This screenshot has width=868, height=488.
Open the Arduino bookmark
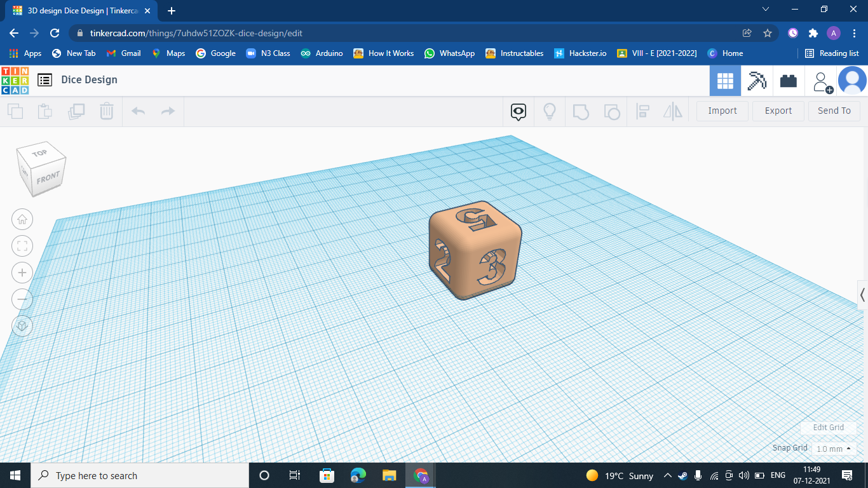[322, 53]
